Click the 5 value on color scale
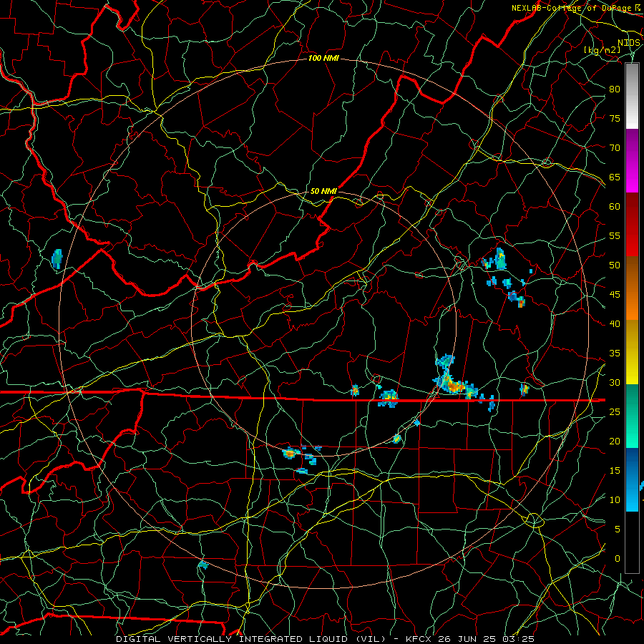The height and width of the screenshot is (644, 644). coord(618,530)
